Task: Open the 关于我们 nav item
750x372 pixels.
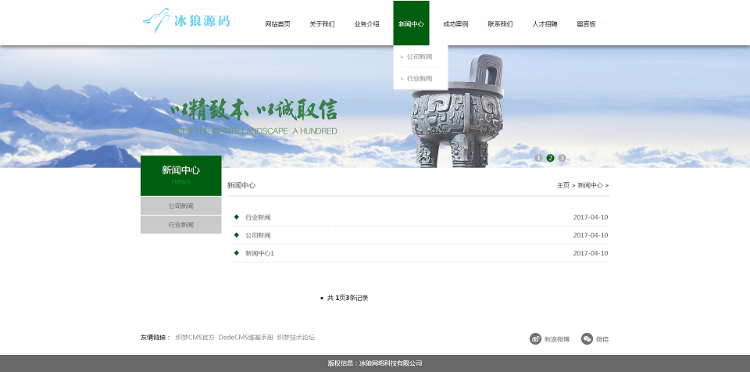Action: tap(322, 24)
